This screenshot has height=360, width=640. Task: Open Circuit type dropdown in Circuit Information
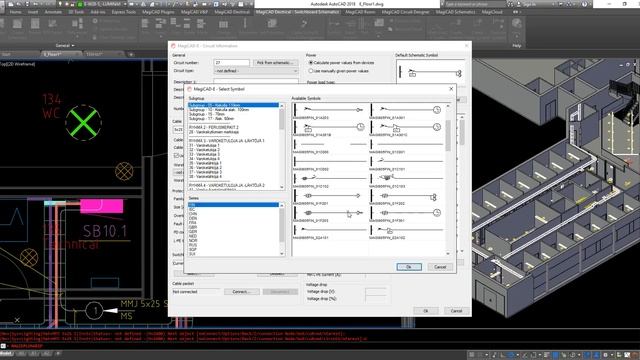pyautogui.click(x=256, y=71)
